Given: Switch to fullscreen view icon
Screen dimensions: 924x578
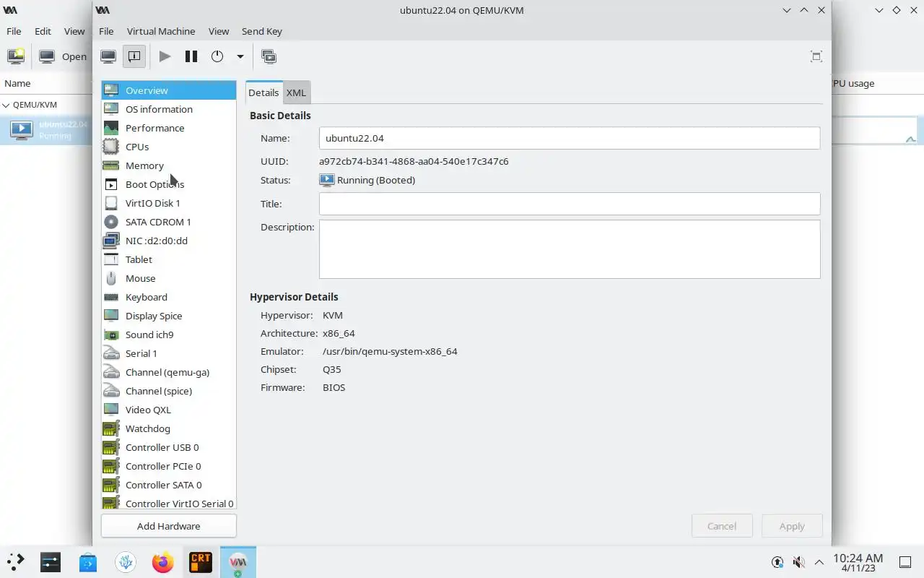Looking at the screenshot, I should tap(816, 56).
